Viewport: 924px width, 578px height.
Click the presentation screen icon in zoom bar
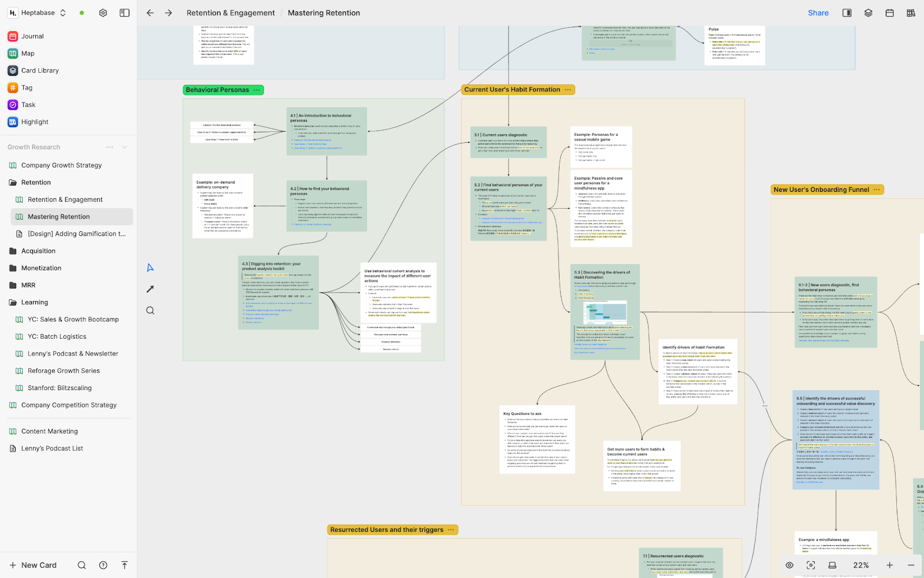pos(832,565)
